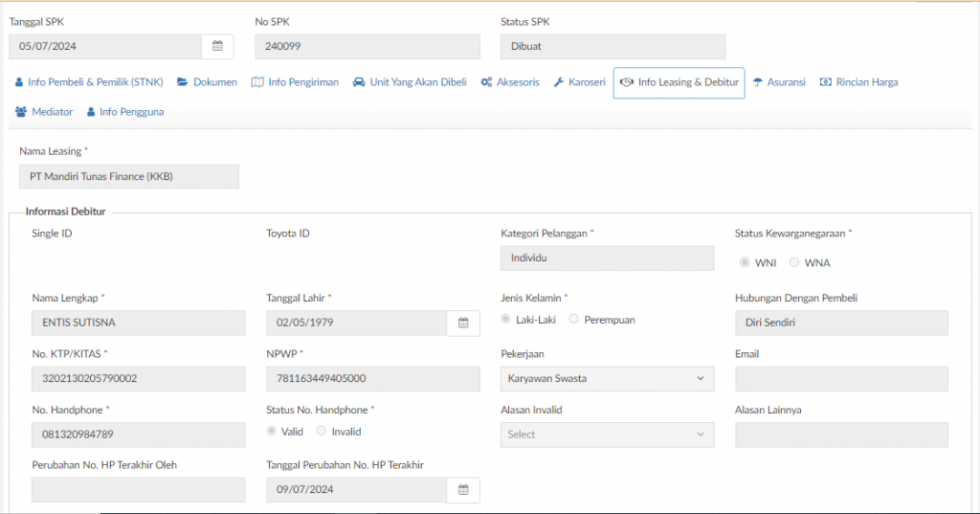Open the Alasan Invalid select dropdown
This screenshot has width=980, height=514.
coord(607,435)
